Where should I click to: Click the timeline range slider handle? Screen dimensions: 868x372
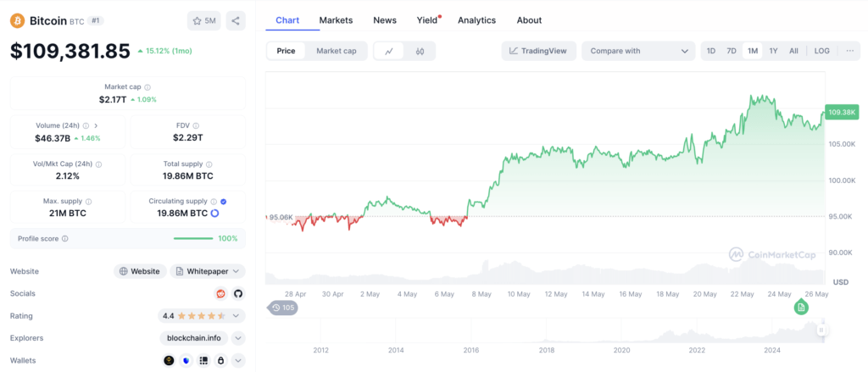(x=821, y=330)
